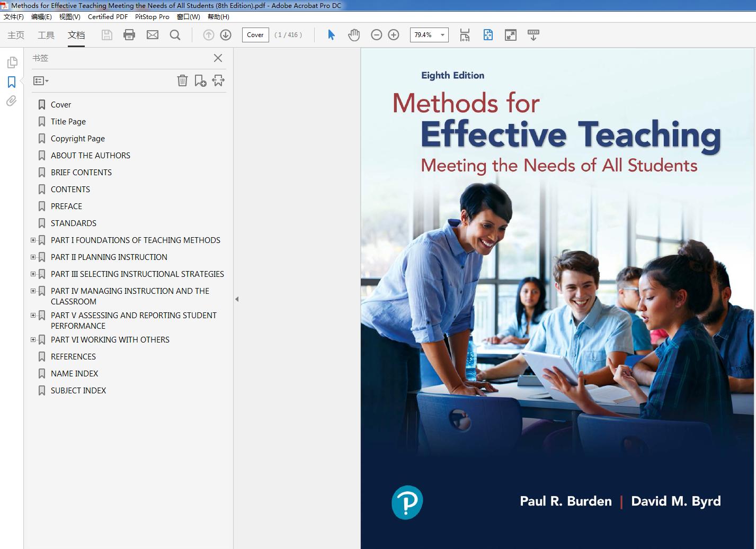Go to previous page up-arrow icon
The image size is (756, 549).
[209, 35]
